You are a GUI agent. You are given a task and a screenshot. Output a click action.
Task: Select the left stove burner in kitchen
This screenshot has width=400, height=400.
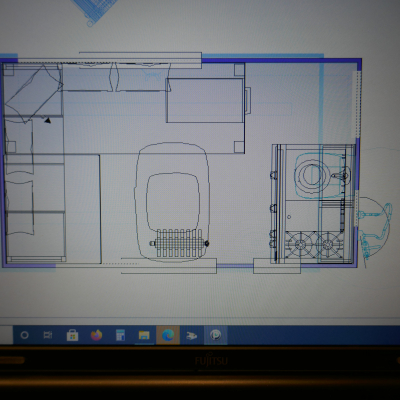click(300, 245)
